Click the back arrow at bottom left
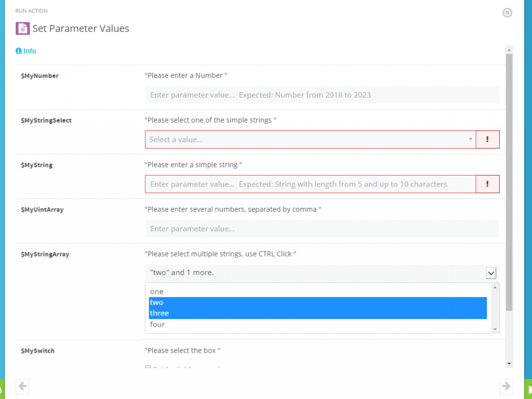Screen dimensions: 532x399 22,387
